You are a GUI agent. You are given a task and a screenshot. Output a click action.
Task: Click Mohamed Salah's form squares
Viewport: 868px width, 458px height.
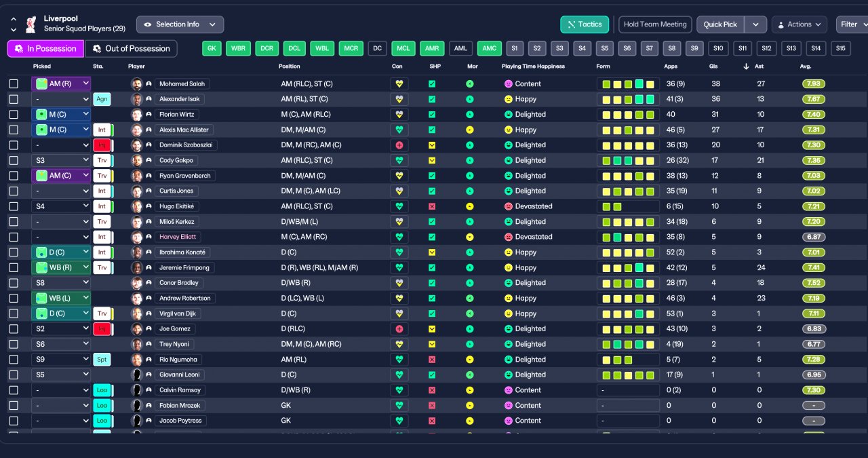click(x=628, y=84)
